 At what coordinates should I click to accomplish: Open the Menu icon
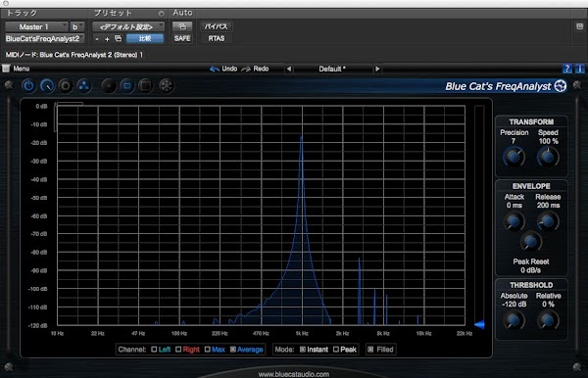6,69
